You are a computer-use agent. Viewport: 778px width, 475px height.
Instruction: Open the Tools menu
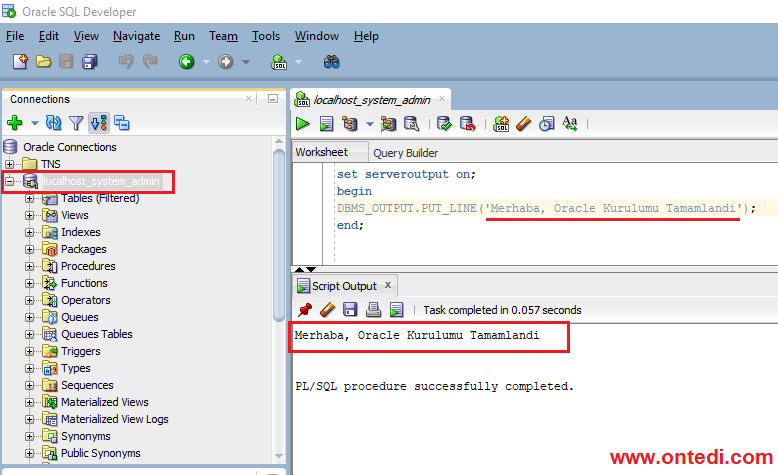tap(266, 36)
